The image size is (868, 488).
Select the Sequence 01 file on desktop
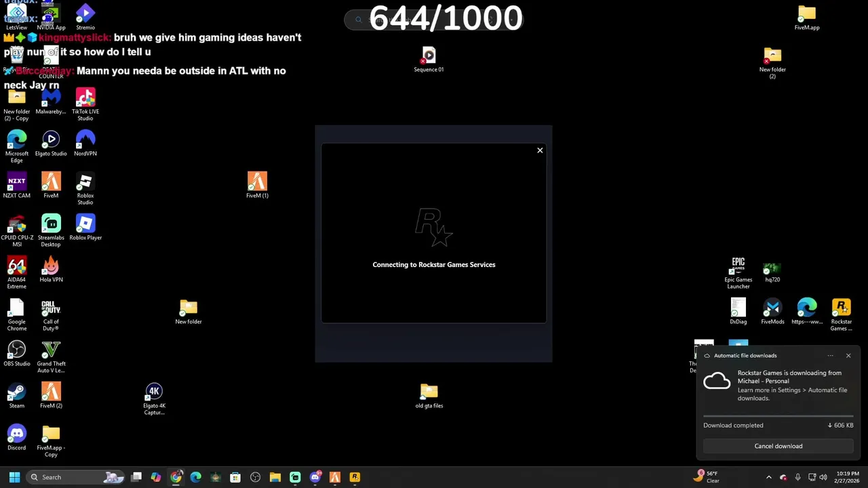[429, 60]
